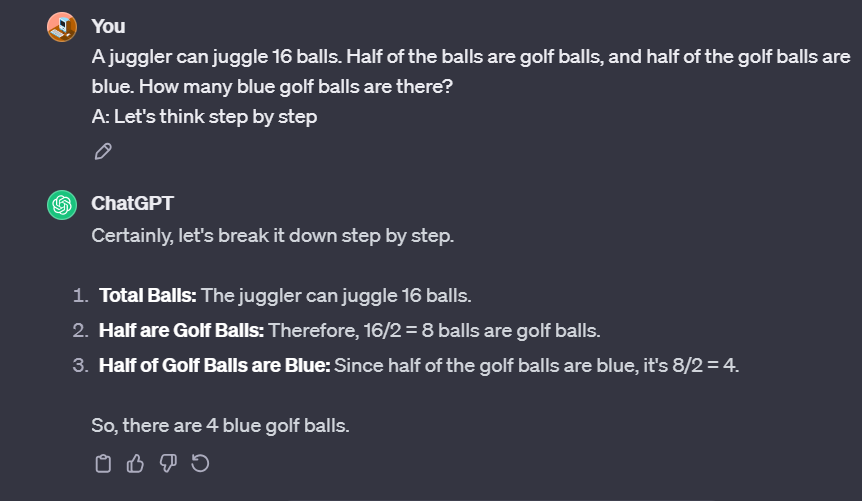Click the "A: Let's think step by step" line
This screenshot has width=862, height=501.
coord(205,117)
